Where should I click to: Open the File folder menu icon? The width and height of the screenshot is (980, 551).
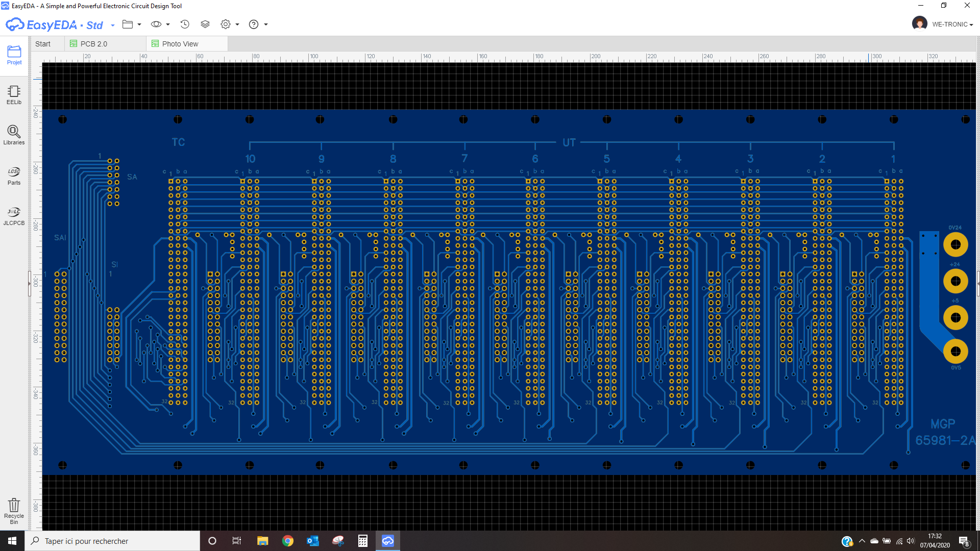point(128,24)
